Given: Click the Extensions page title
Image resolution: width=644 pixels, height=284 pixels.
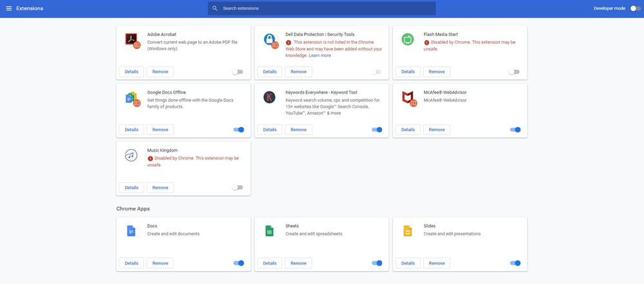Looking at the screenshot, I should (30, 8).
